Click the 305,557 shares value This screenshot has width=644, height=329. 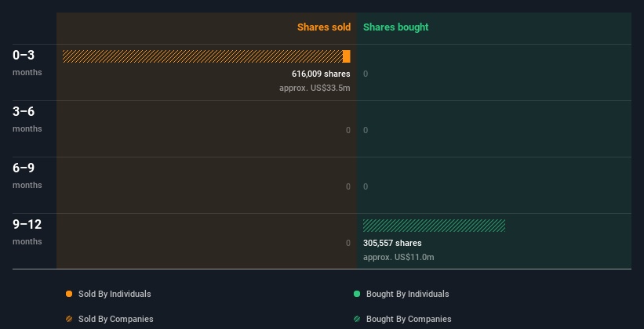(392, 243)
